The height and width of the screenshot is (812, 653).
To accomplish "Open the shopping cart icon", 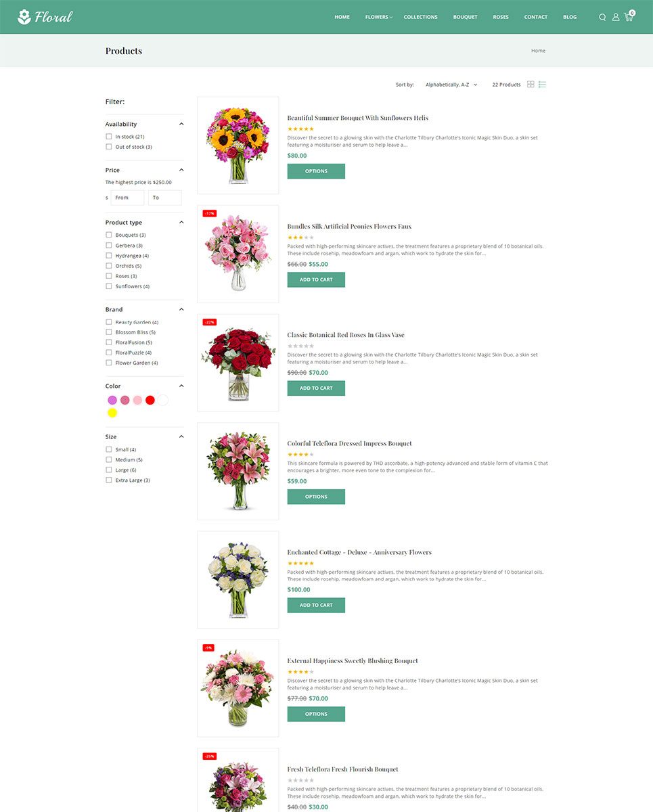I will [629, 16].
